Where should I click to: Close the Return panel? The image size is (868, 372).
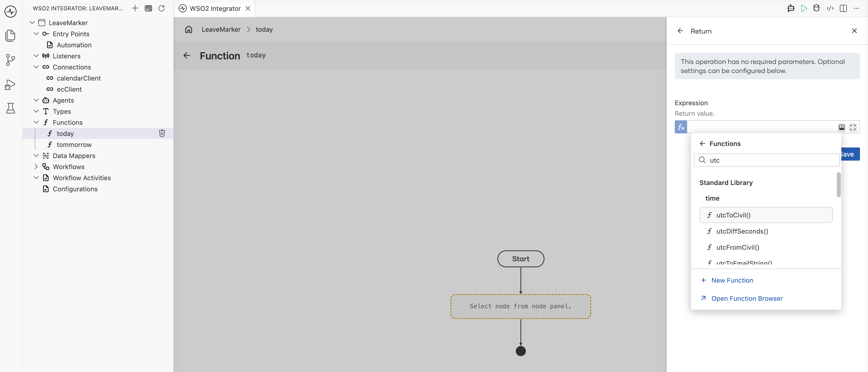(854, 31)
